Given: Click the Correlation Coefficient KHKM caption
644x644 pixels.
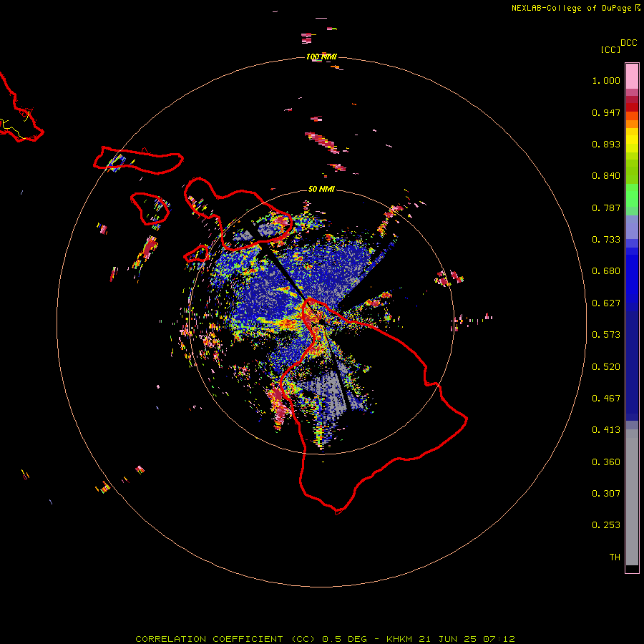Looking at the screenshot, I should pos(325,639).
